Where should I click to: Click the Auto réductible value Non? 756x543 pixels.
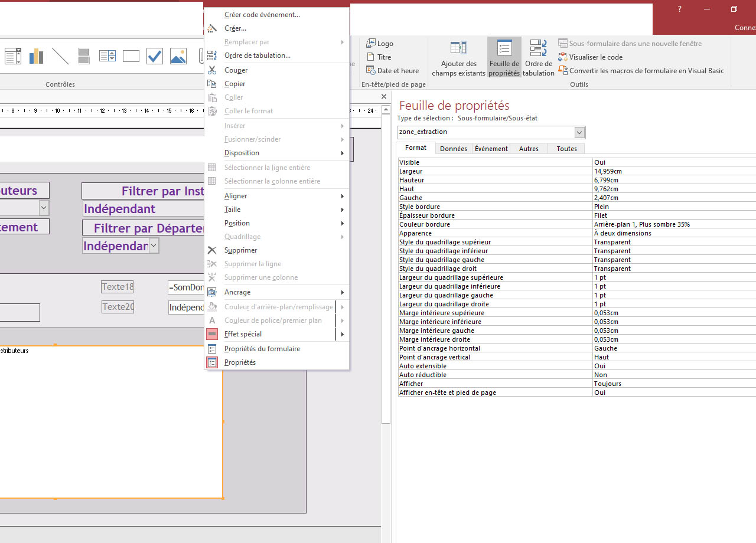pyautogui.click(x=674, y=375)
